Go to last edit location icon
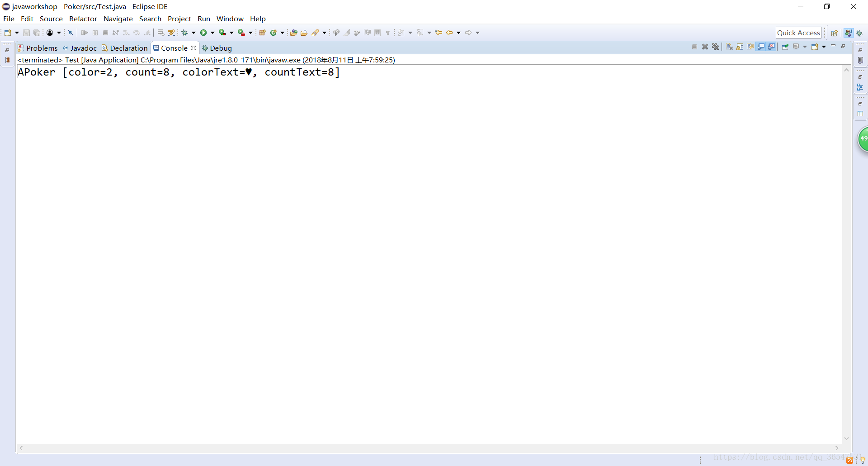This screenshot has width=868, height=466. pyautogui.click(x=438, y=33)
